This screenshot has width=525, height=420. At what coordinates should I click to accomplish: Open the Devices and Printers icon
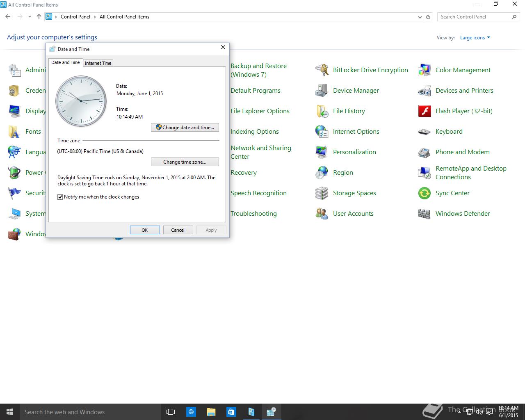tap(425, 91)
